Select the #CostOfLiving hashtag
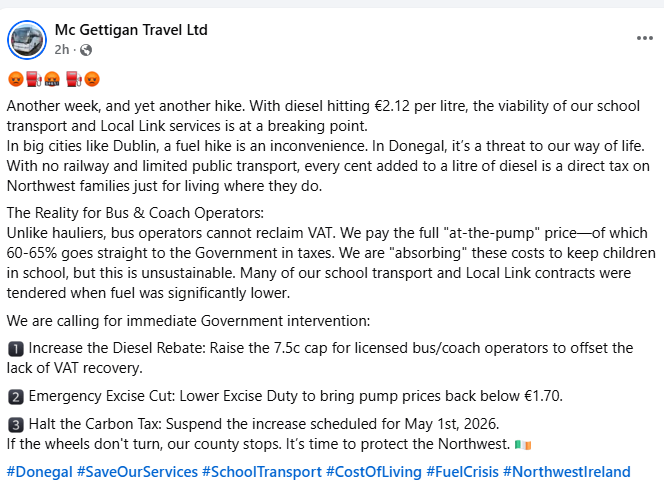The height and width of the screenshot is (486, 664). coord(374,471)
